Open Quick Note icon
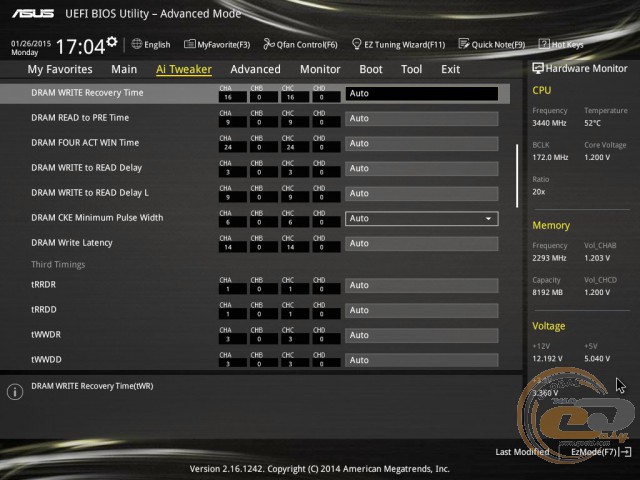 click(x=464, y=44)
